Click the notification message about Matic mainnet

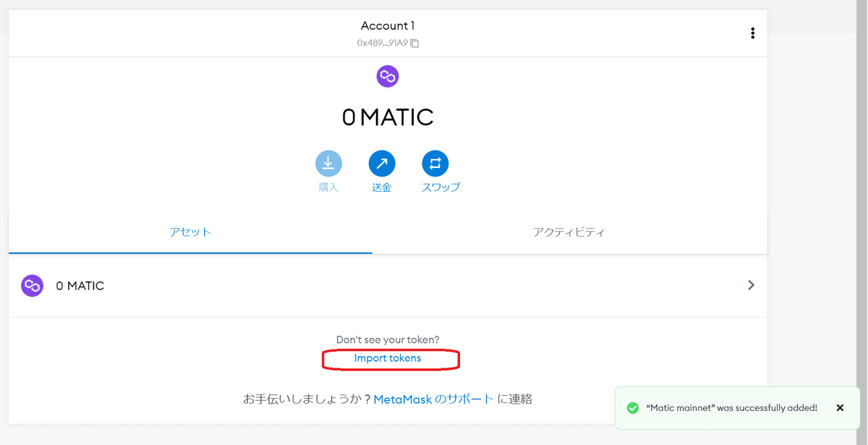[732, 408]
